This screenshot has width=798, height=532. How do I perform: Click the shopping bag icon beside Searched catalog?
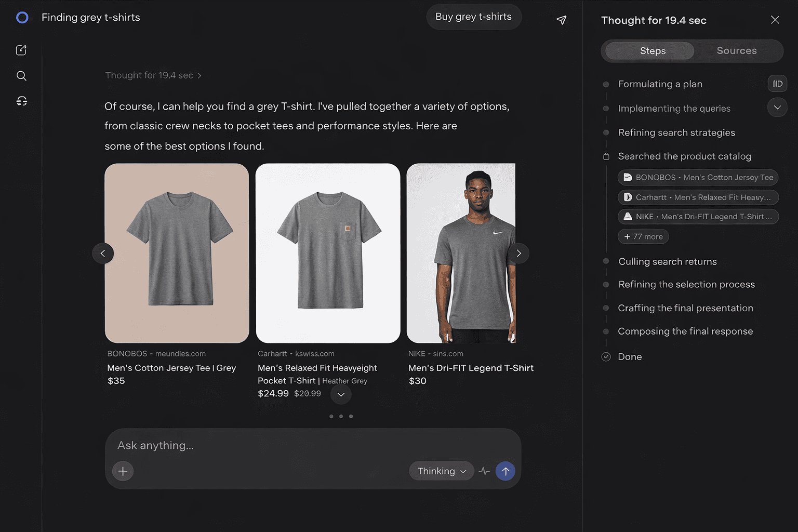(x=606, y=156)
